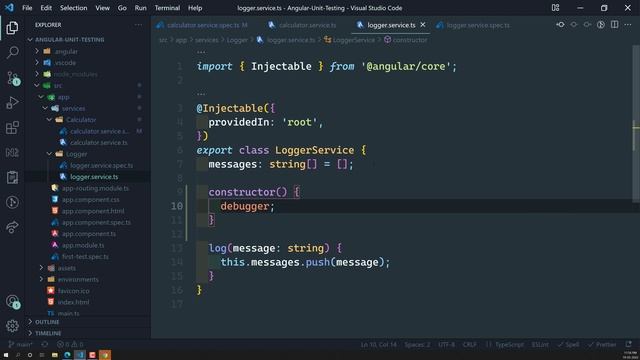Open first-test.spec.ts file

point(85,257)
